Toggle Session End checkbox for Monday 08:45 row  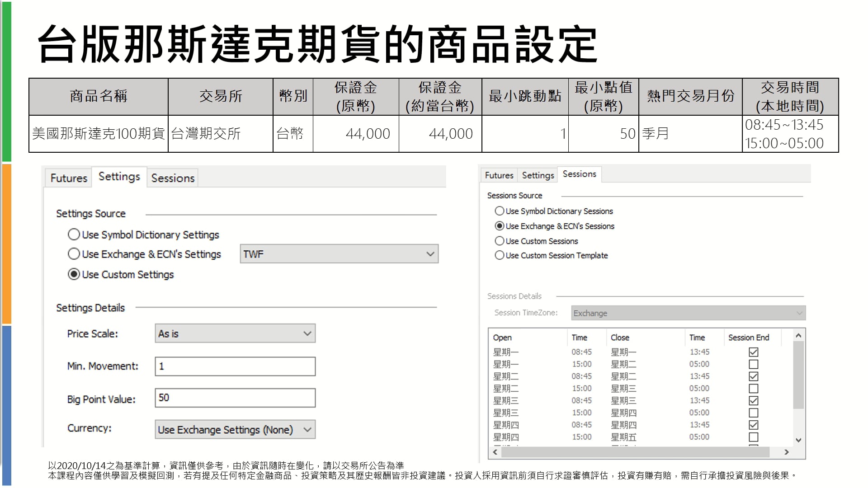753,352
